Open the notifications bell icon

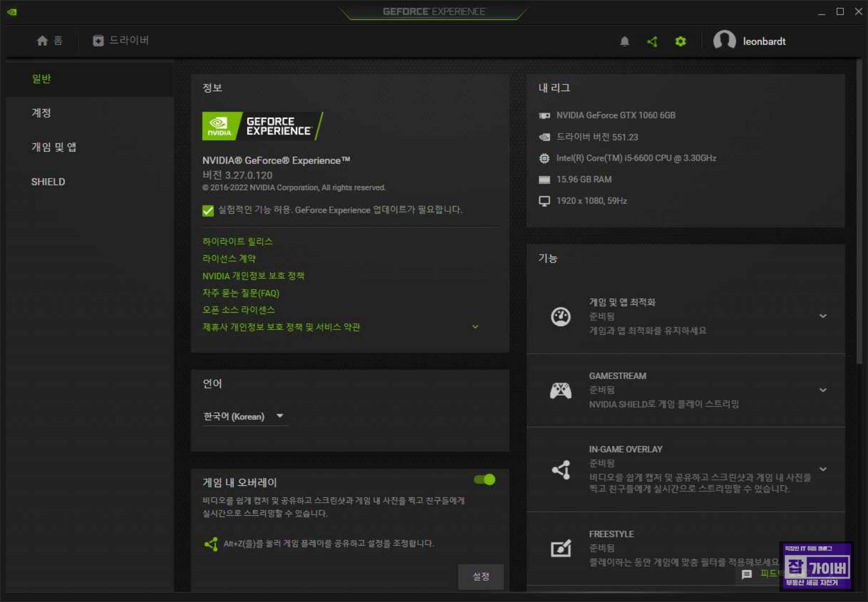[x=624, y=41]
